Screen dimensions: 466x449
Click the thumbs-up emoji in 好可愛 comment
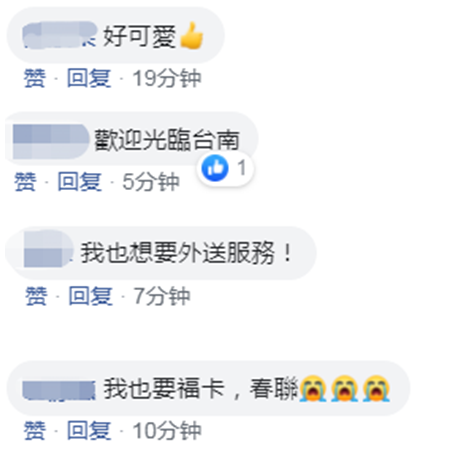(191, 36)
